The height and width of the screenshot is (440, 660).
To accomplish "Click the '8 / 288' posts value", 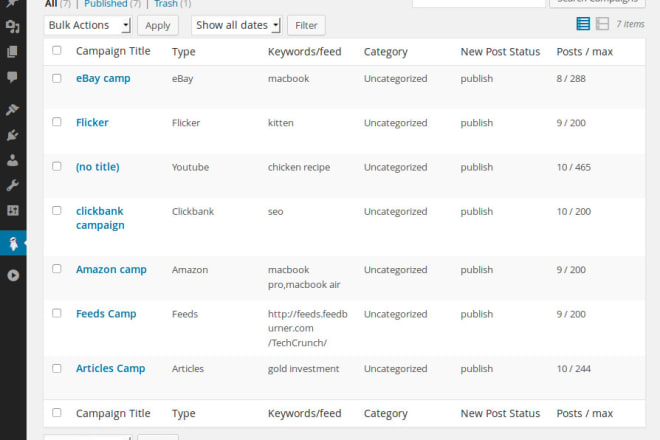I will click(571, 79).
